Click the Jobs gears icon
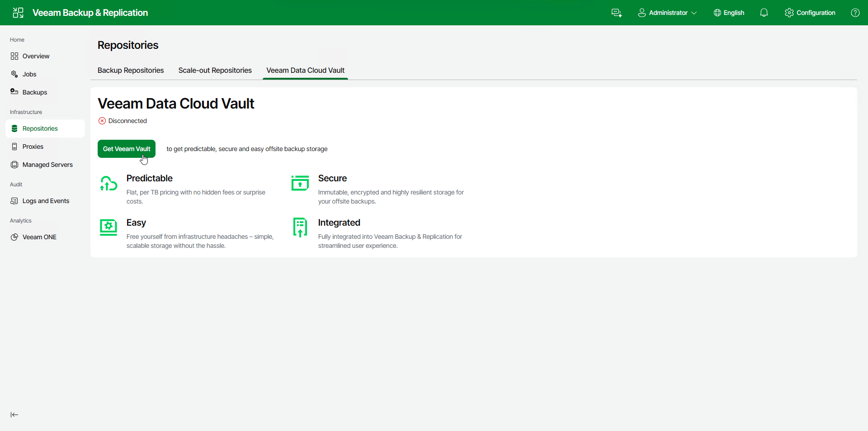The image size is (868, 431). point(14,74)
